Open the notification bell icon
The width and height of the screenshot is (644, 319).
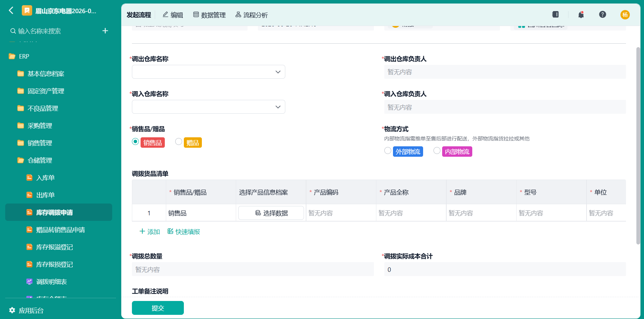click(581, 15)
